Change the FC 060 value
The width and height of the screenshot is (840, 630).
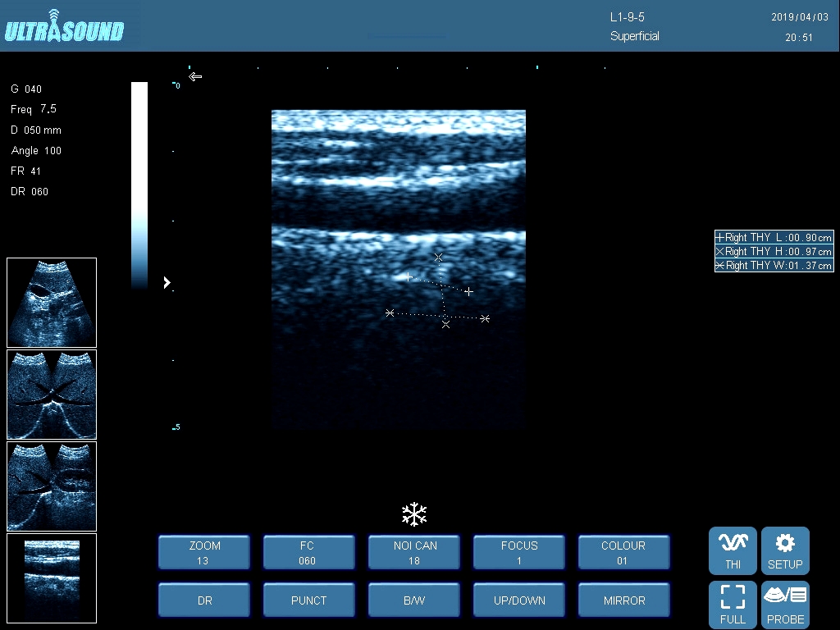(308, 552)
